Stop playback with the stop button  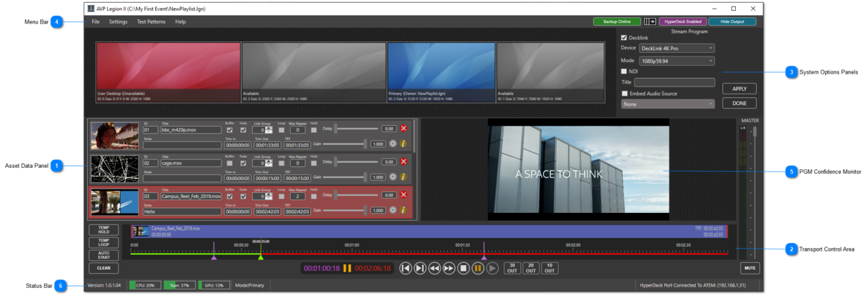coord(463,269)
